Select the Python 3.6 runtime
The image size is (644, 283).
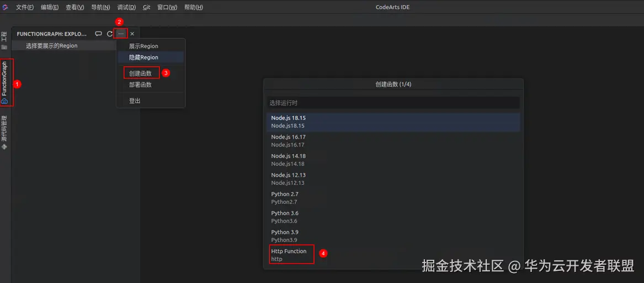point(393,217)
